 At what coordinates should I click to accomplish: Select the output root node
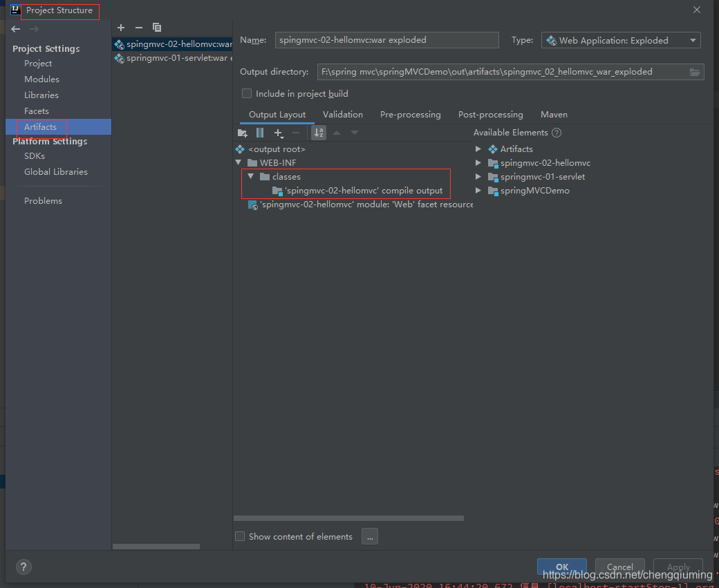(x=277, y=149)
